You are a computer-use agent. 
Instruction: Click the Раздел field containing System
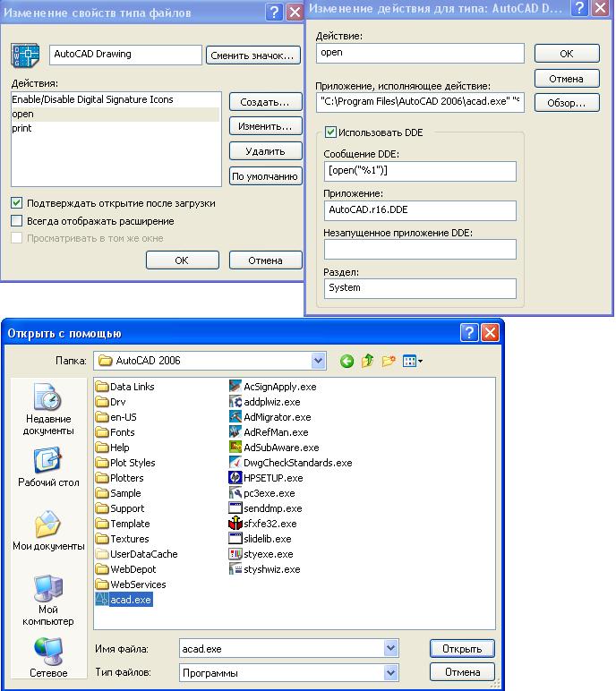[x=420, y=288]
